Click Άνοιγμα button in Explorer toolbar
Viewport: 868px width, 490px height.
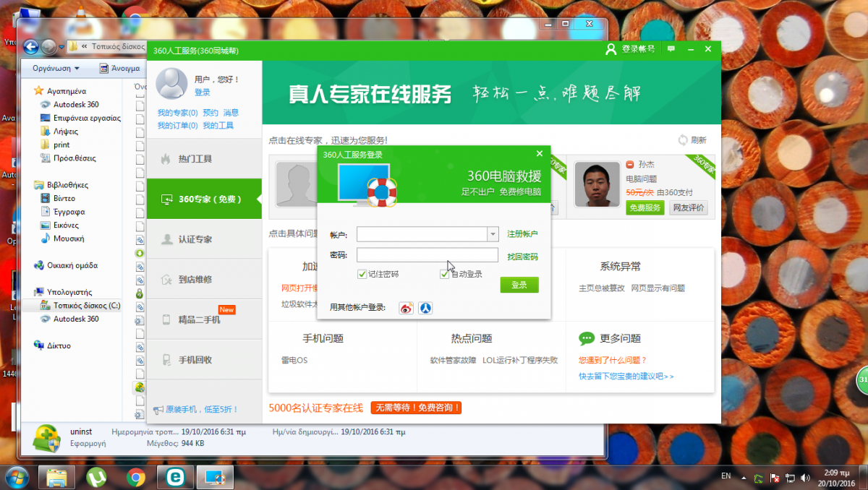point(120,68)
